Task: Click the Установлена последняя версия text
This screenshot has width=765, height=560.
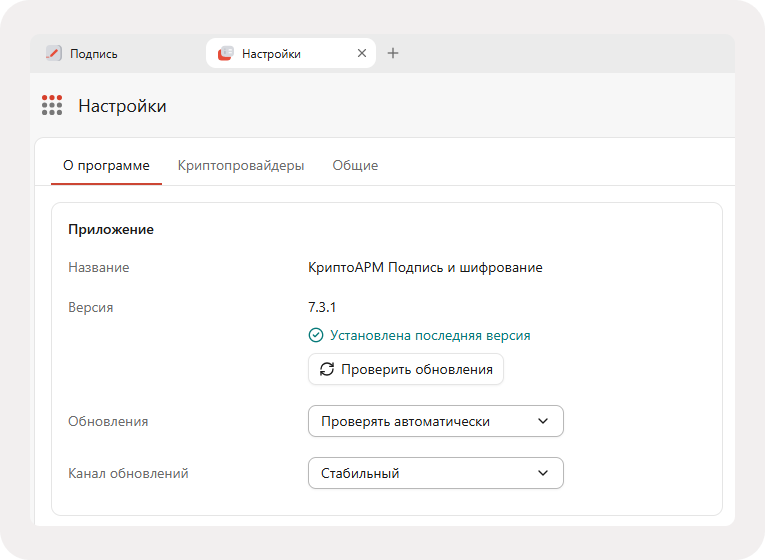Action: coord(430,336)
